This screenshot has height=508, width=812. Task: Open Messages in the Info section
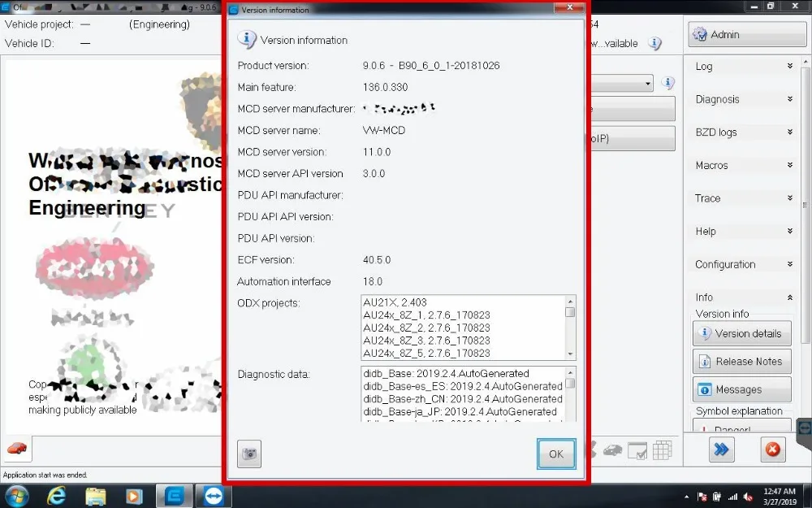(741, 389)
